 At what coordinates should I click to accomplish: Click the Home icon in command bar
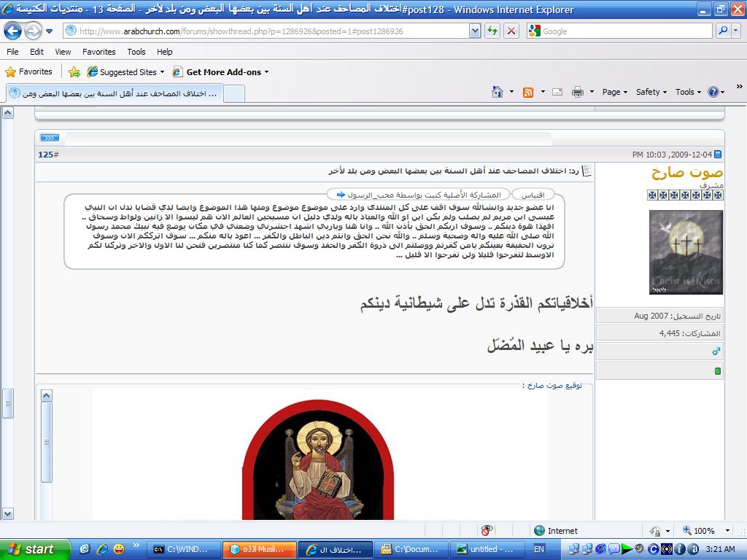pyautogui.click(x=498, y=92)
